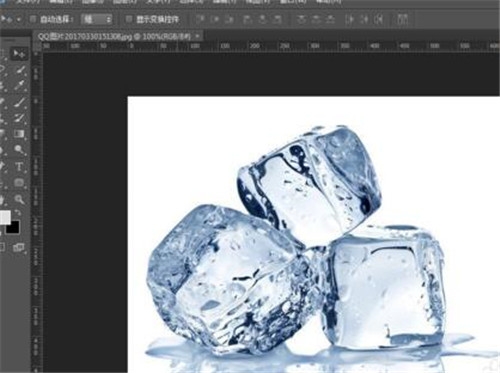Click the Auto-Align Layers icon
The height and width of the screenshot is (373, 500).
pyautogui.click(x=403, y=19)
